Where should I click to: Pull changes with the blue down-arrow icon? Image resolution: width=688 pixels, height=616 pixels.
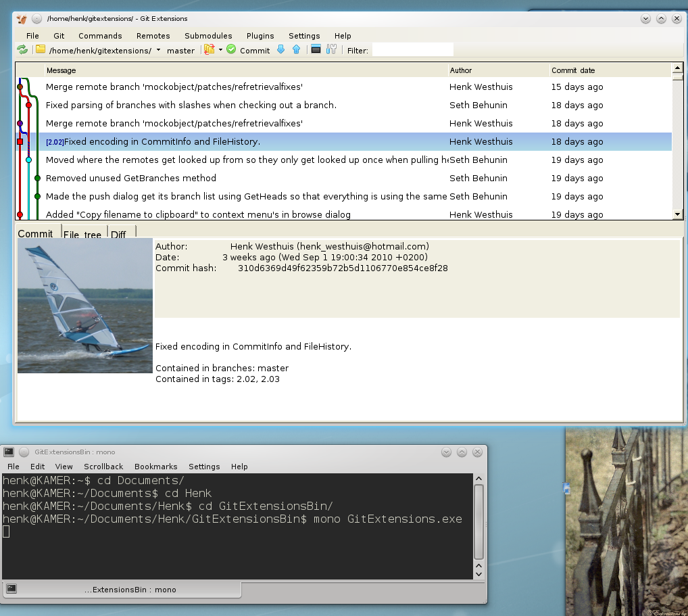(x=280, y=49)
